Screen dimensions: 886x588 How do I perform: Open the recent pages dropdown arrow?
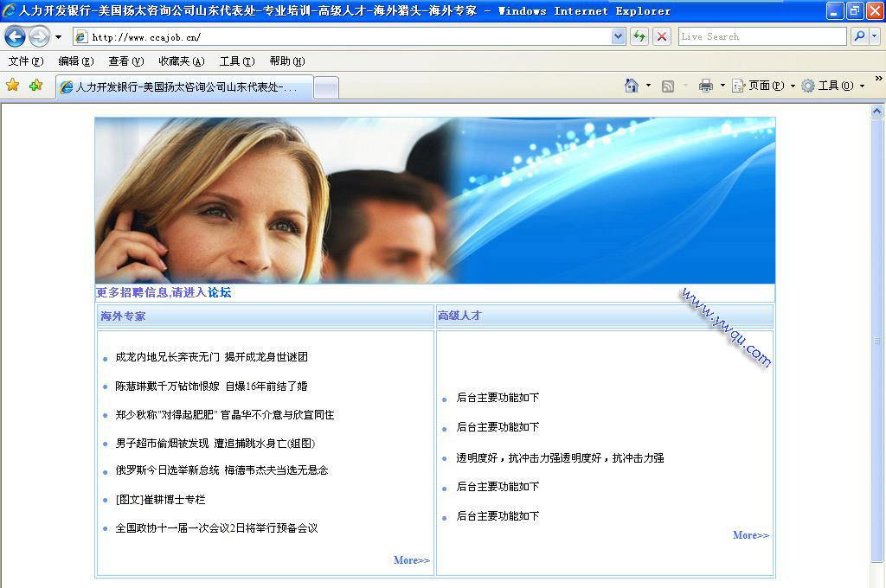58,37
